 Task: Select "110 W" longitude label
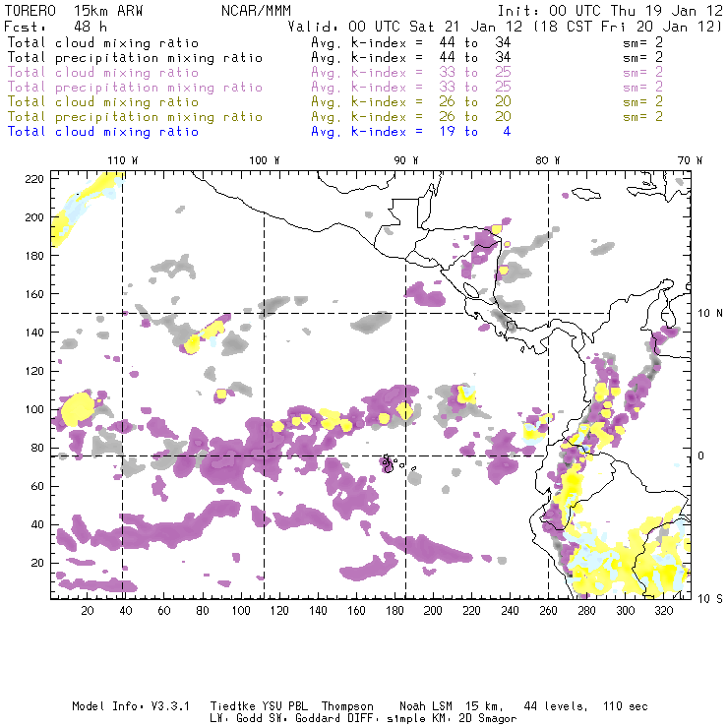coord(123,160)
